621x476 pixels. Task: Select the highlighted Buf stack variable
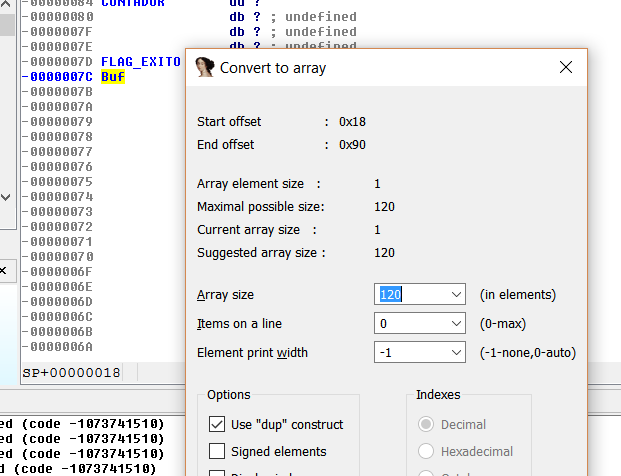point(113,76)
